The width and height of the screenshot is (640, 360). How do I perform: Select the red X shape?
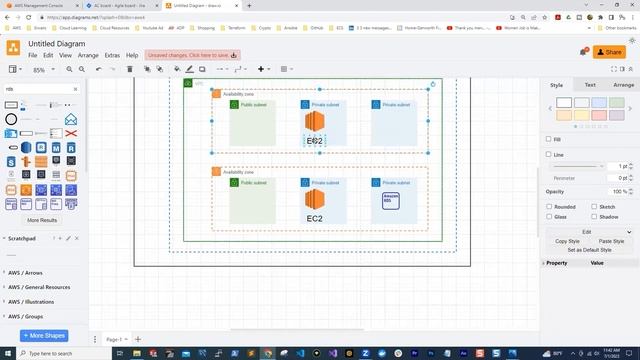point(71,133)
